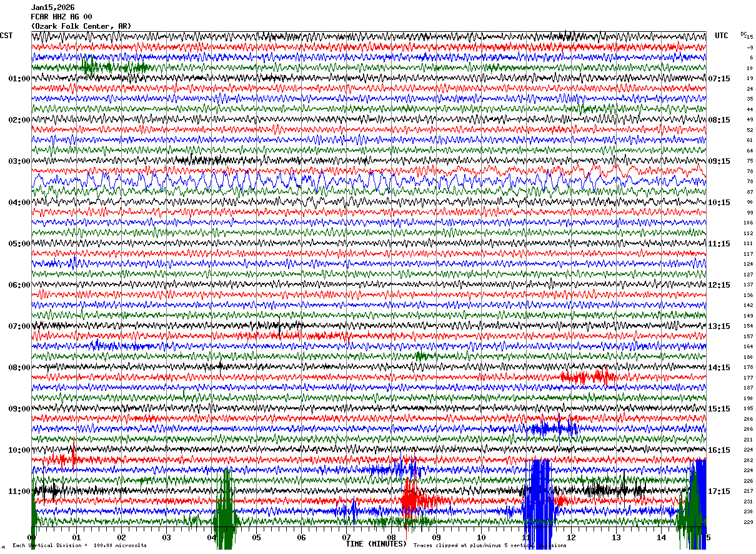The height and width of the screenshot is (554, 756).
Task: Click the DC offset value "164"
Action: pos(749,347)
